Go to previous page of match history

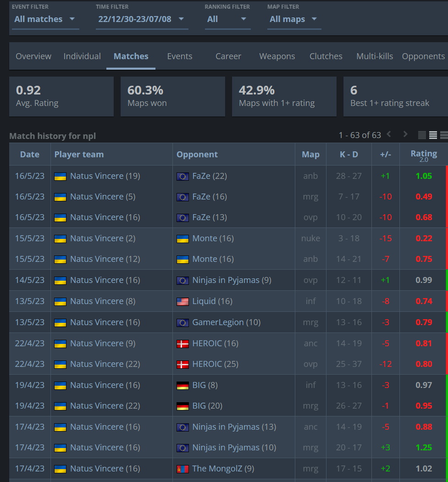tap(389, 134)
